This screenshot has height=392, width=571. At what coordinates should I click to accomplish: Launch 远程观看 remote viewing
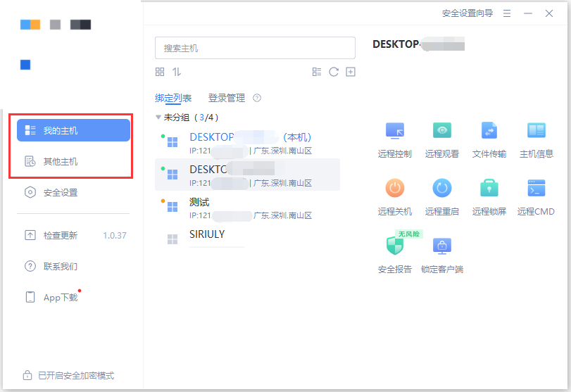click(441, 140)
